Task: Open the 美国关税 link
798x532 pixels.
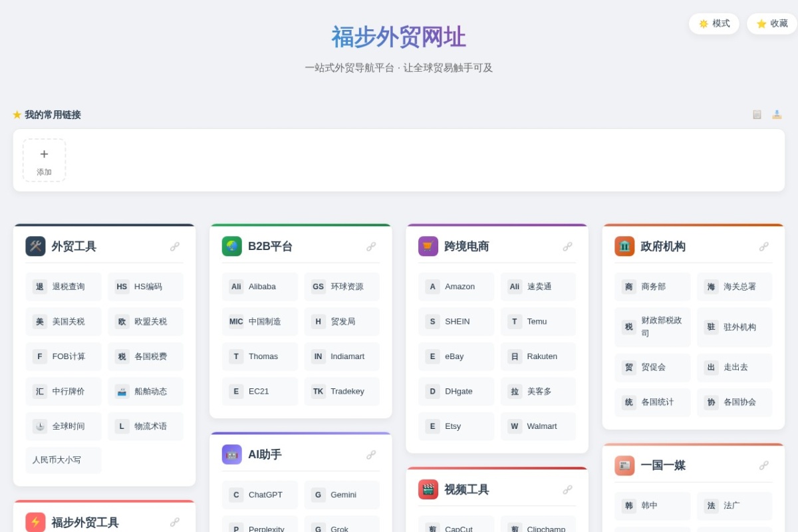Action: (x=64, y=321)
